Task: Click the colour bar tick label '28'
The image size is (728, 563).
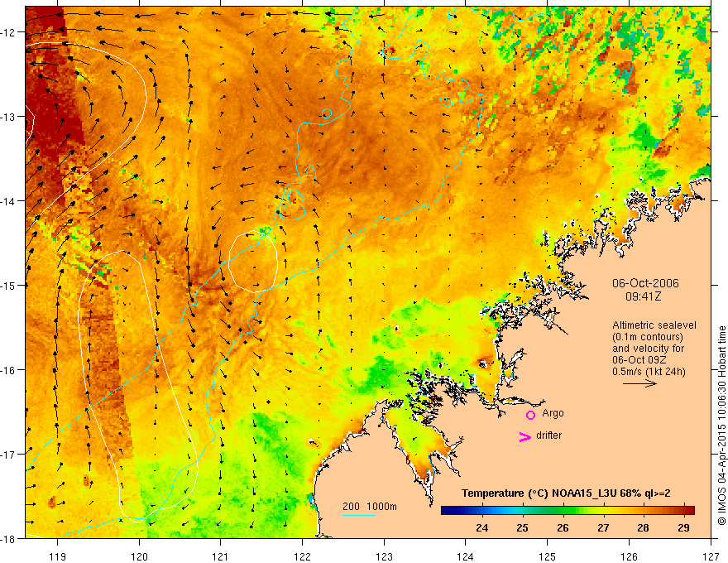Action: click(643, 527)
